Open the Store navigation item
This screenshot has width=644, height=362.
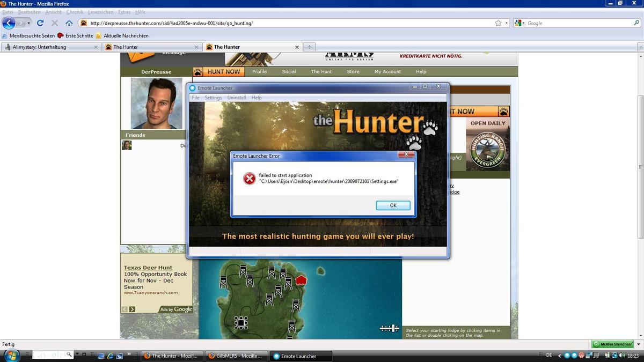pyautogui.click(x=353, y=71)
